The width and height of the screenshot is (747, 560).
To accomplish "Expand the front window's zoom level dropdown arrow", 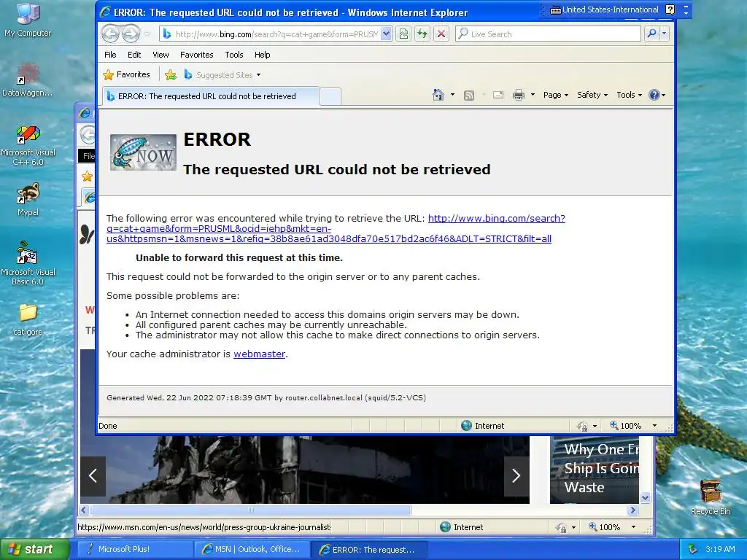I will [654, 426].
